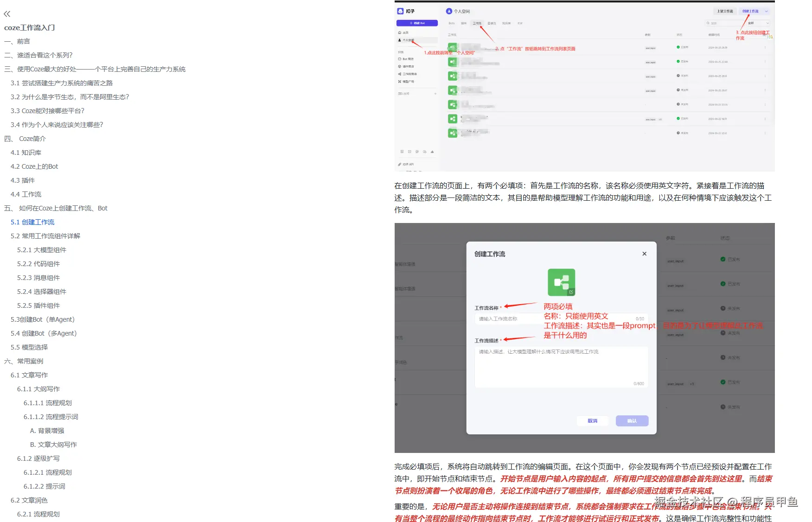The image size is (812, 522).
Task: Jump to '5.2.2 代码组件'
Action: coord(38,264)
